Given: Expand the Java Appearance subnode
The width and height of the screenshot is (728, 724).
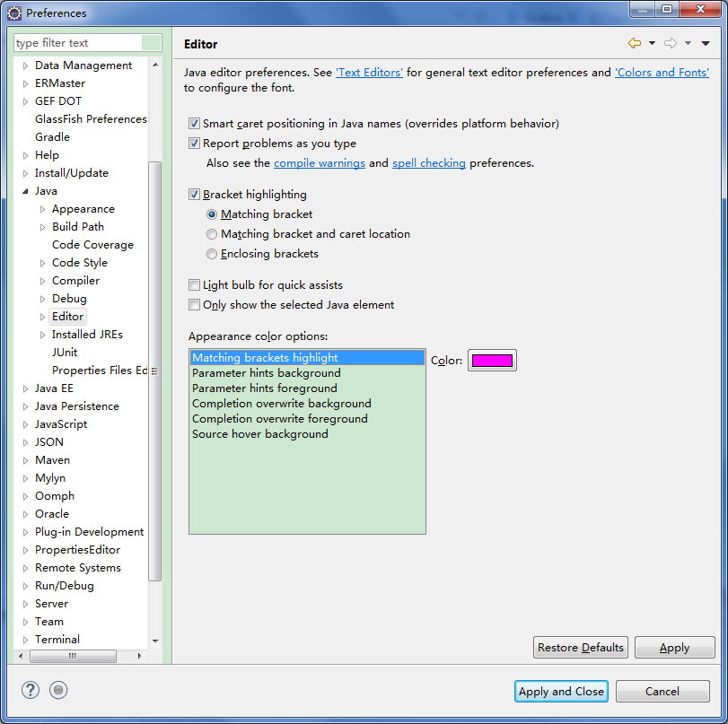Looking at the screenshot, I should (43, 209).
